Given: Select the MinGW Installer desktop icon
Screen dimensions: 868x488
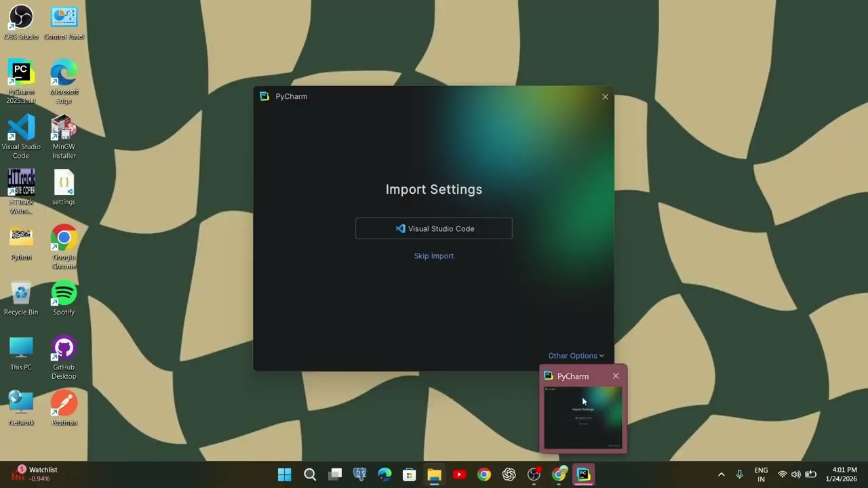Looking at the screenshot, I should 64,137.
